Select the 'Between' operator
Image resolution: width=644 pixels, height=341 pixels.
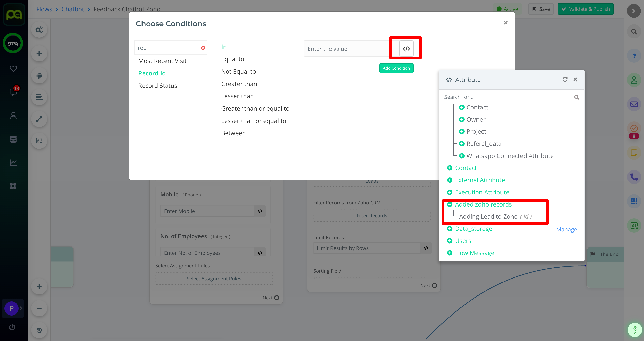(233, 133)
